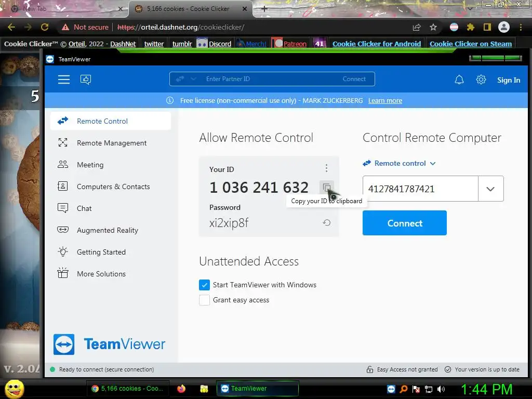Open a new browser tab with plus button
The height and width of the screenshot is (399, 532).
pos(264,9)
